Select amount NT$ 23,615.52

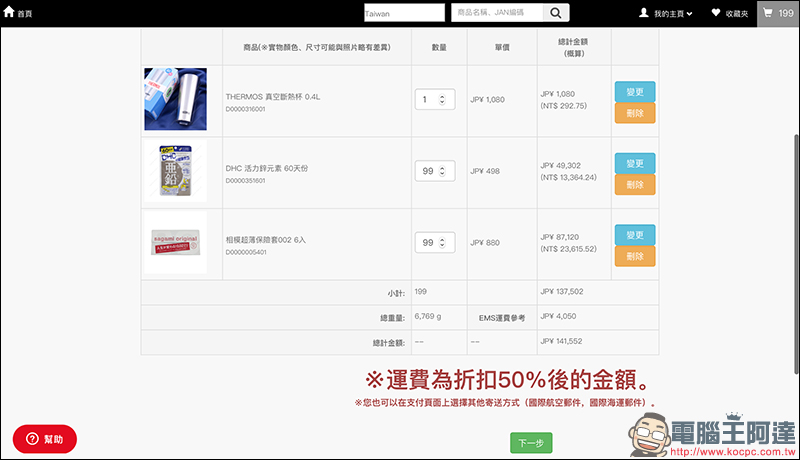pyautogui.click(x=568, y=249)
